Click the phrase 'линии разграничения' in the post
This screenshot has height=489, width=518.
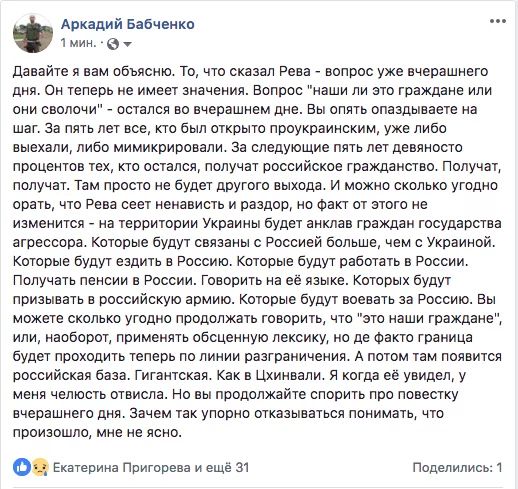point(273,357)
